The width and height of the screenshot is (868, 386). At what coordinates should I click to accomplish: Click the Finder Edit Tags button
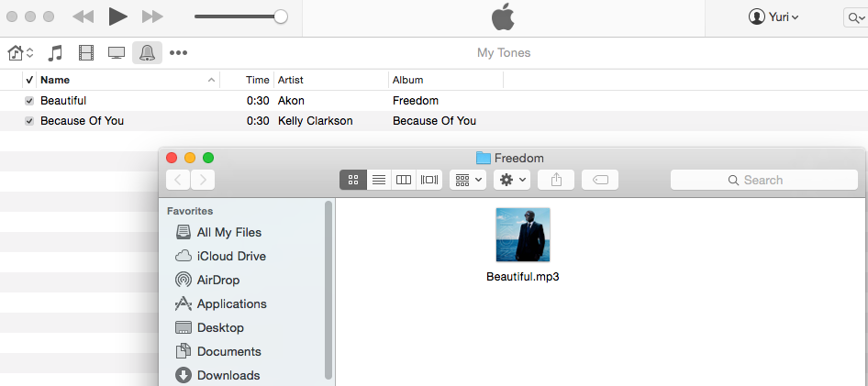[600, 180]
